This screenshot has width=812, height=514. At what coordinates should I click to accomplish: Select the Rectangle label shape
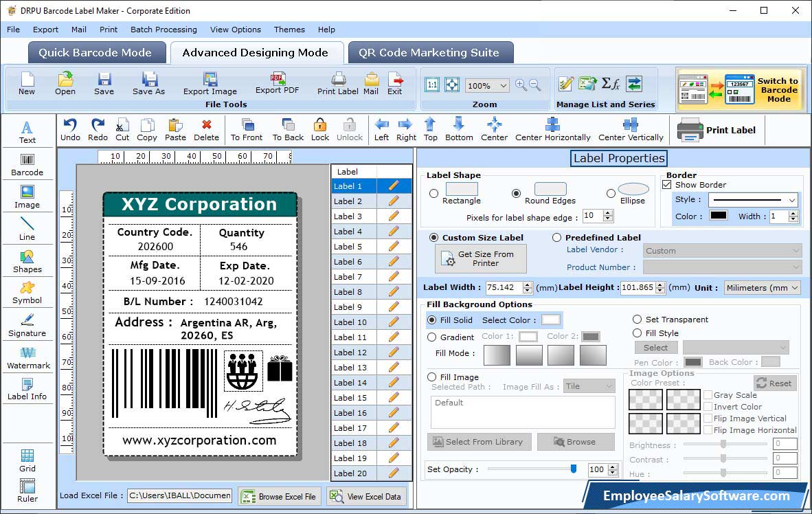click(434, 194)
